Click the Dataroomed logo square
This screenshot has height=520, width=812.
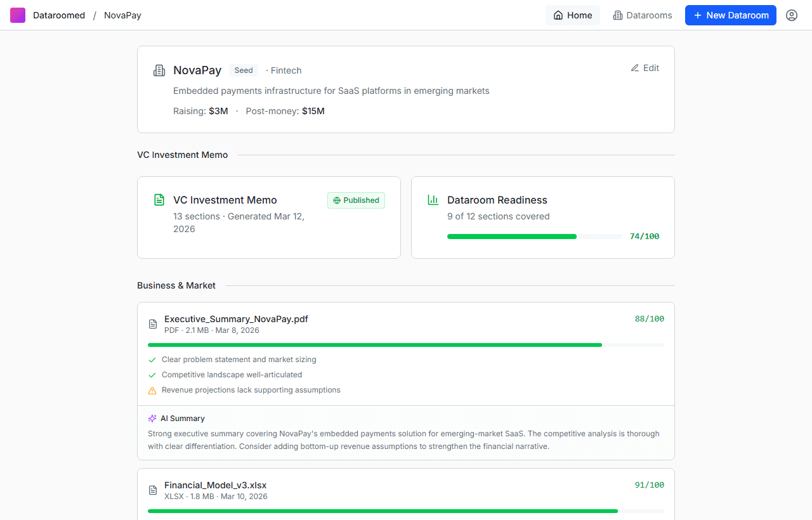click(x=17, y=15)
